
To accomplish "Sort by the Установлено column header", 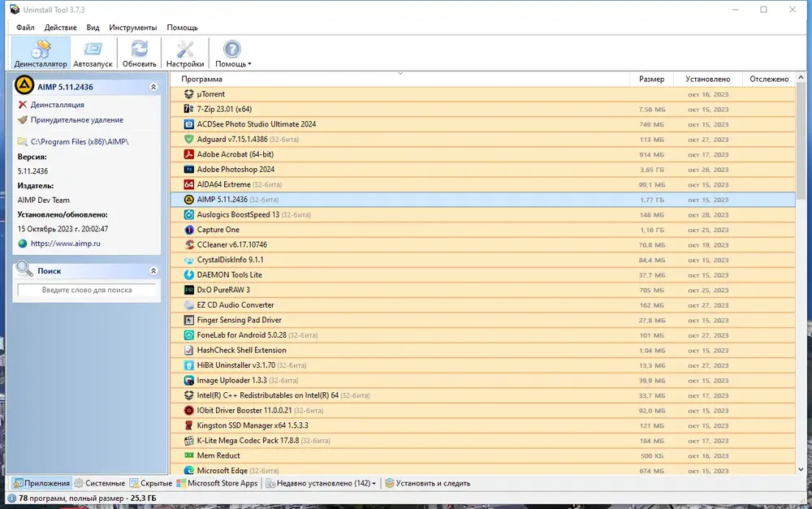I will pos(707,80).
